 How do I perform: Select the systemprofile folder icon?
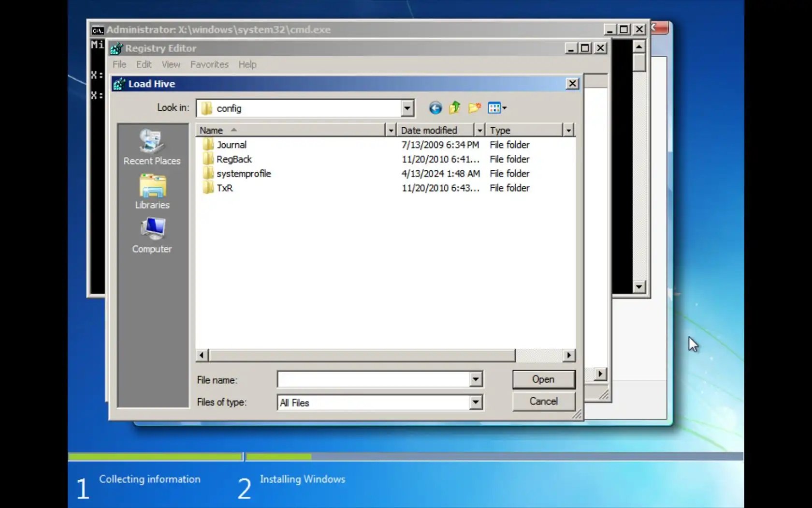pos(208,173)
